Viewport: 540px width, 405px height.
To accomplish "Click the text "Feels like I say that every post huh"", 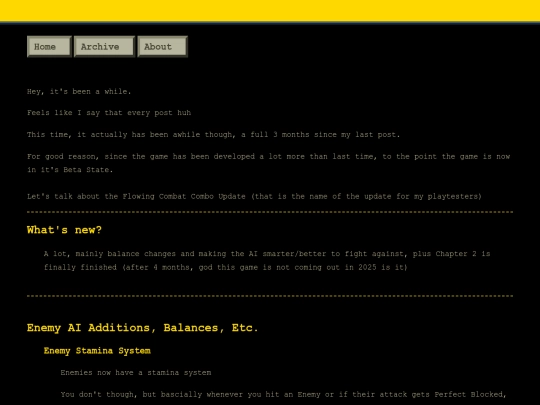I will pos(109,113).
